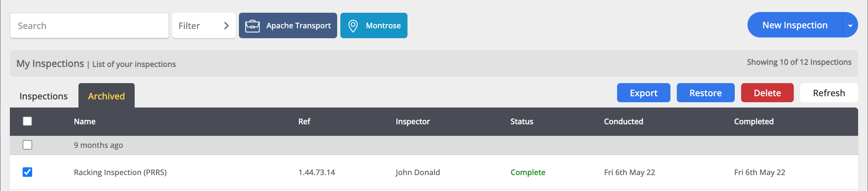Select the Archived tab
The image size is (868, 191).
click(106, 96)
